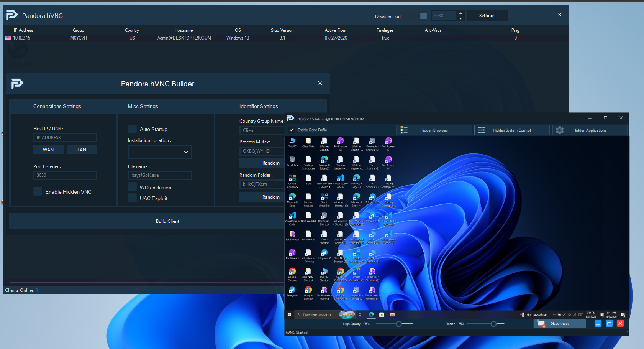
Task: Sort clients by the IP Address column
Action: [23, 30]
